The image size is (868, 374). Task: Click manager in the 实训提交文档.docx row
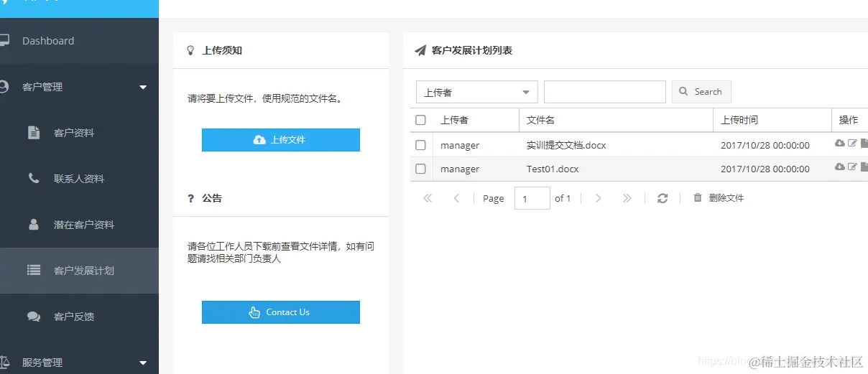(460, 145)
